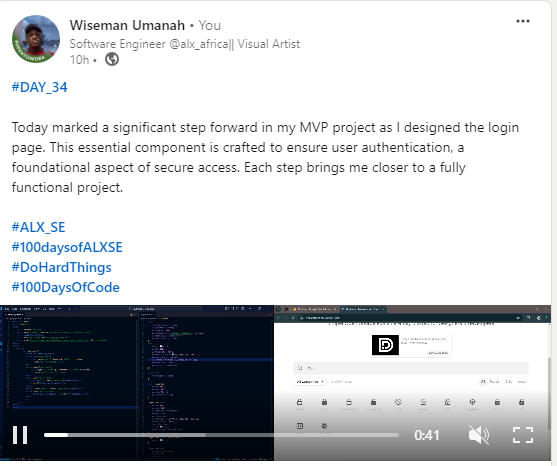Open Wiseman Umanah's profile picture
The width and height of the screenshot is (557, 466).
pyautogui.click(x=36, y=39)
